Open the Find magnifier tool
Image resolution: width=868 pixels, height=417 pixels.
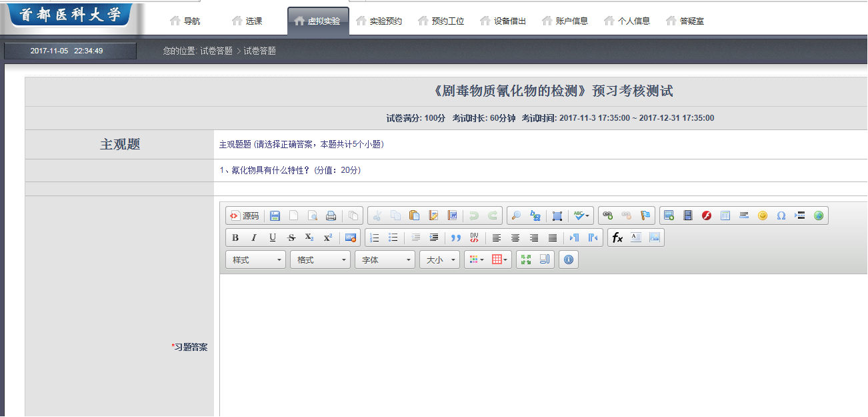click(x=515, y=216)
